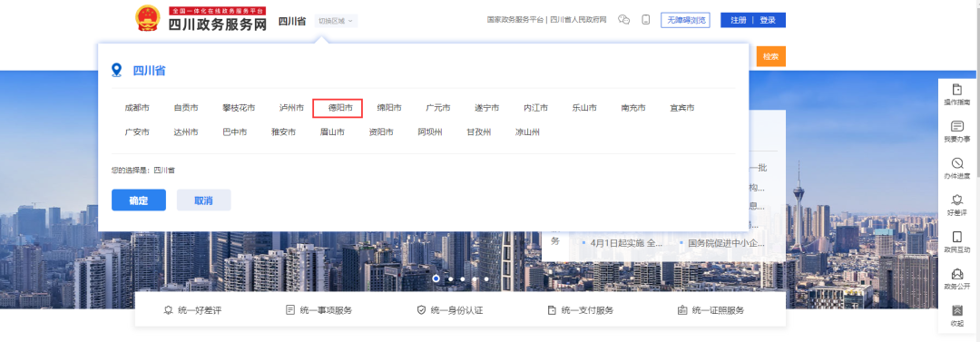This screenshot has height=342, width=980.
Task: Open the 我要办事 sidebar icon
Action: point(956,126)
